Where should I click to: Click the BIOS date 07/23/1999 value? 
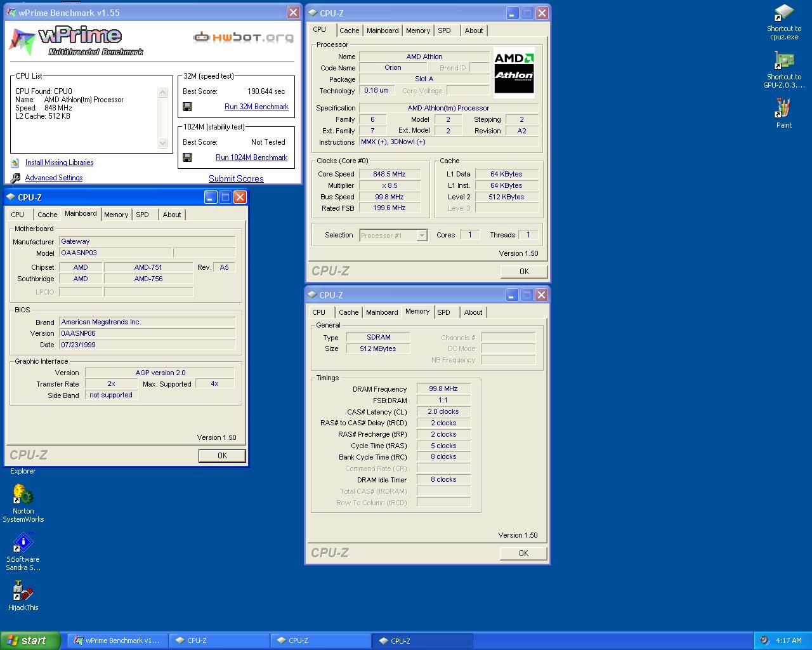(x=147, y=345)
